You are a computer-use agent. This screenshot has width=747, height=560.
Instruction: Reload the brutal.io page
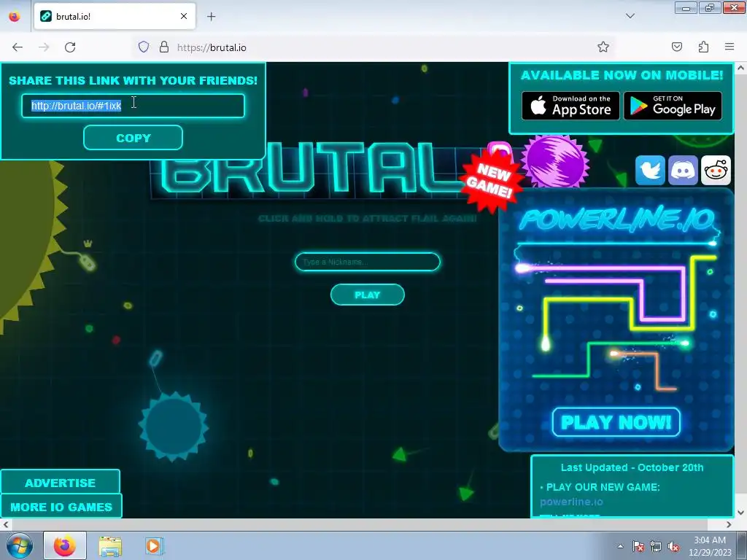click(70, 47)
